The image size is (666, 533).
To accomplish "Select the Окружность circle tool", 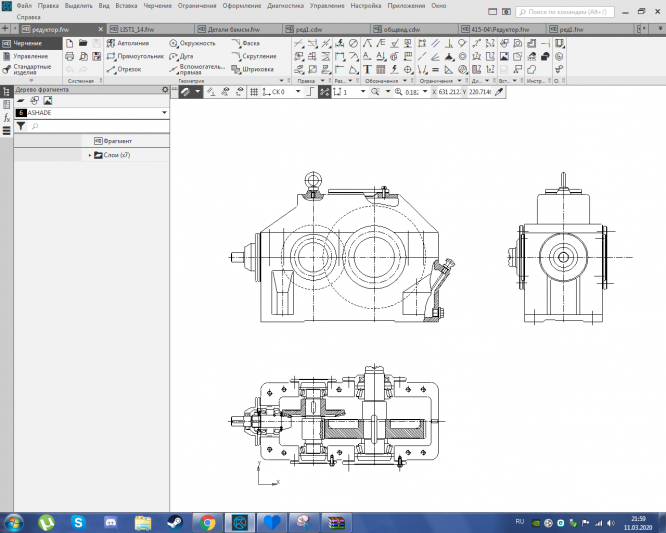I will [x=191, y=44].
